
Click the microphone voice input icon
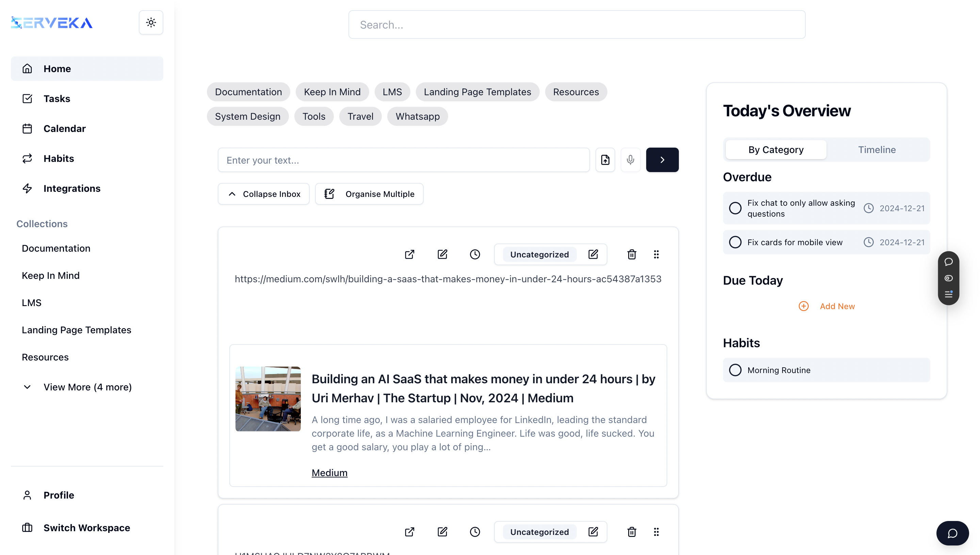[x=630, y=160]
